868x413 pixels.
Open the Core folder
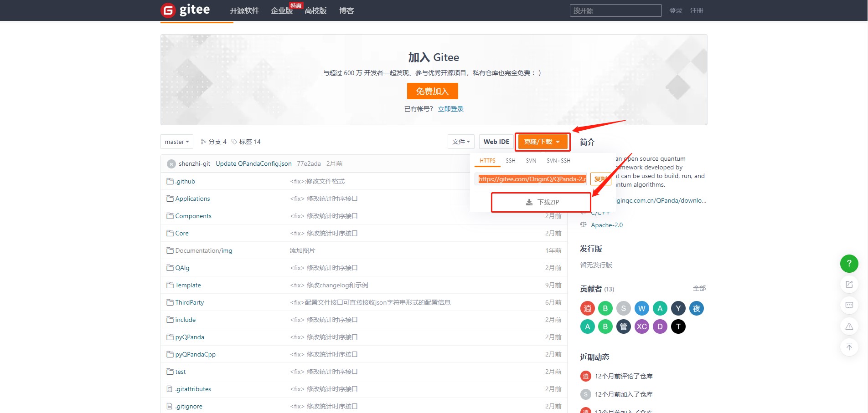[x=182, y=233]
